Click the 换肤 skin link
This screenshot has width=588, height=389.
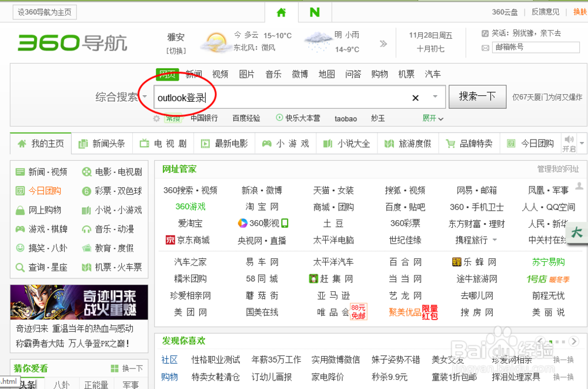[x=580, y=12]
